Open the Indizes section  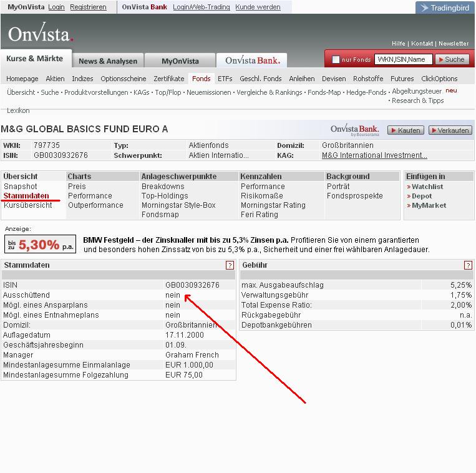click(x=82, y=79)
